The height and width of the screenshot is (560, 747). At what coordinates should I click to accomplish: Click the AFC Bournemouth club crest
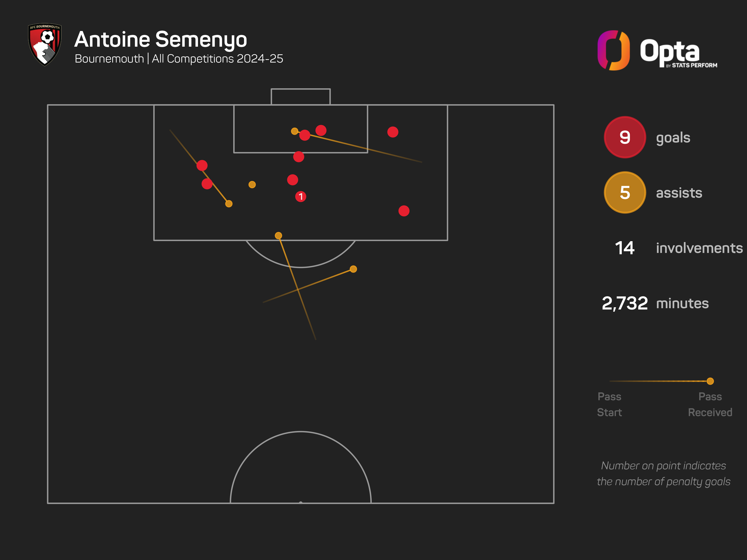tap(45, 45)
